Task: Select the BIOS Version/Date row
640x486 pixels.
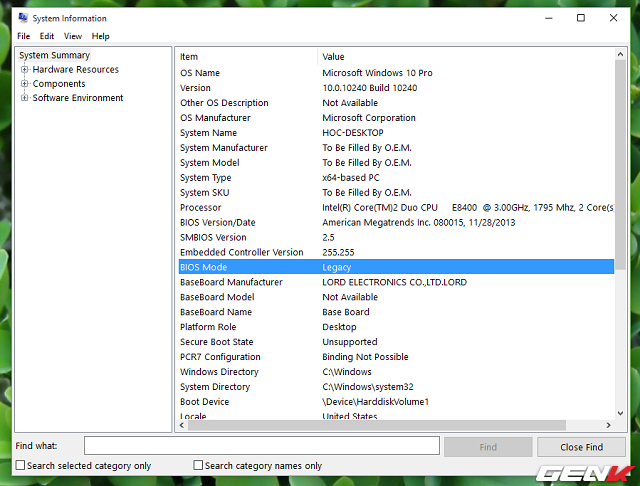Action: tap(396, 223)
